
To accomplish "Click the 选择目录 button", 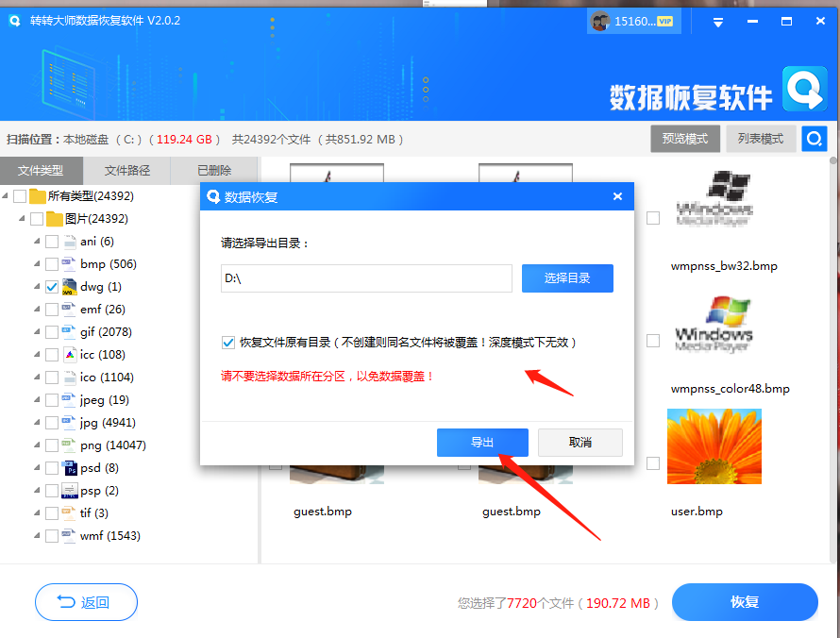I will (x=567, y=277).
